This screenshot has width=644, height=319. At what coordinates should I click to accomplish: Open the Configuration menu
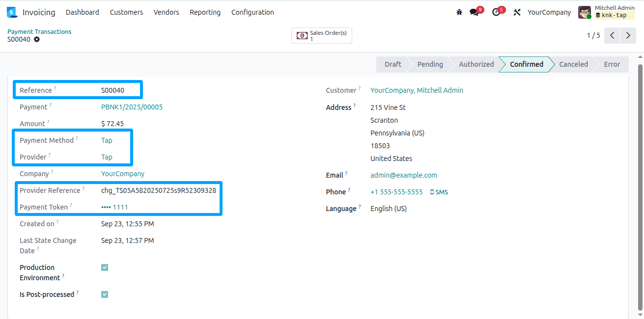click(x=252, y=12)
